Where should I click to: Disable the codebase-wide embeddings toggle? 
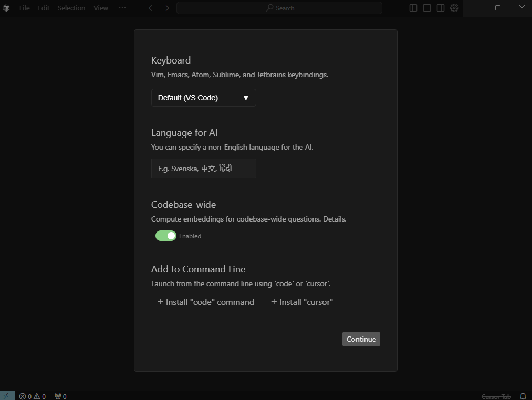pos(165,236)
